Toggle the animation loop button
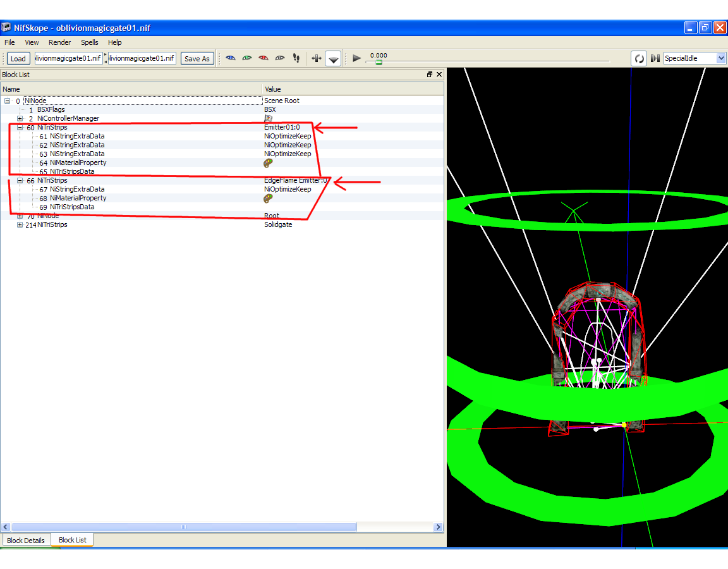 click(x=639, y=58)
